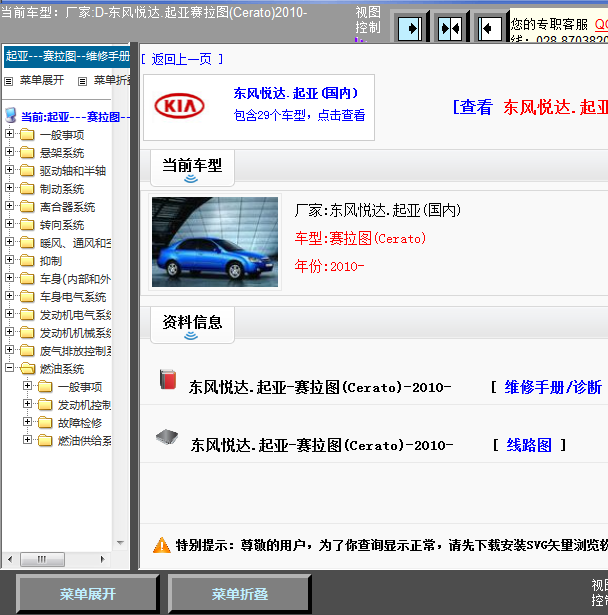The image size is (608, 615).
Task: Expand the 离合器系统 tree node
Action: click(x=9, y=206)
